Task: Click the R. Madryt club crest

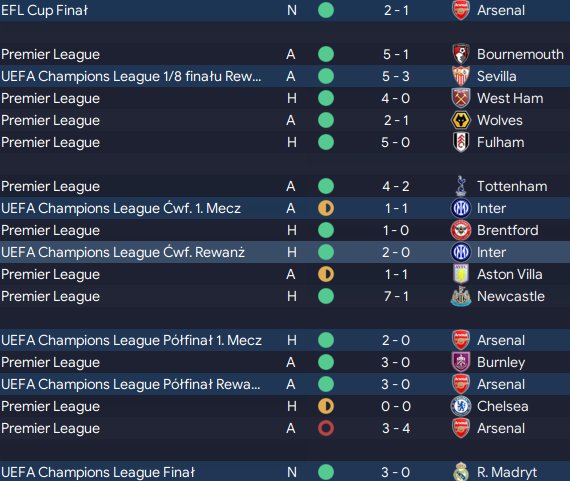Action: [461, 472]
